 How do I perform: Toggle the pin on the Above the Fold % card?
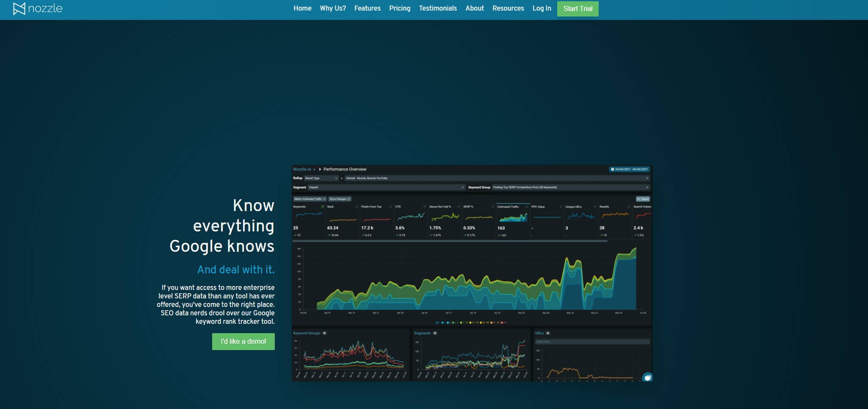pos(459,207)
